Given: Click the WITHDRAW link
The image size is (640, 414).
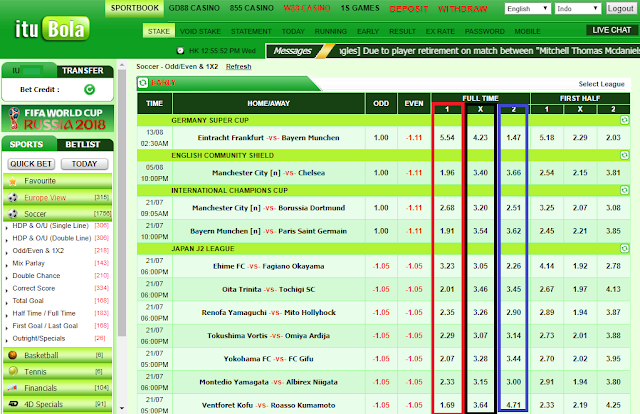Looking at the screenshot, I should coord(463,9).
